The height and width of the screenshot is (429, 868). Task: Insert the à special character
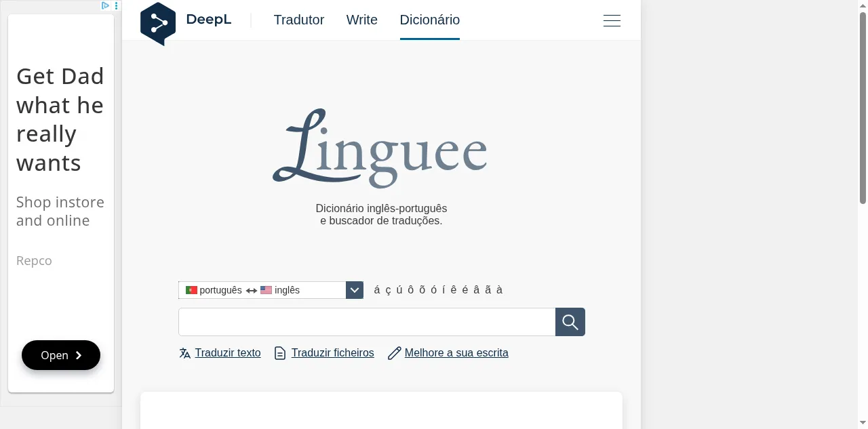500,290
